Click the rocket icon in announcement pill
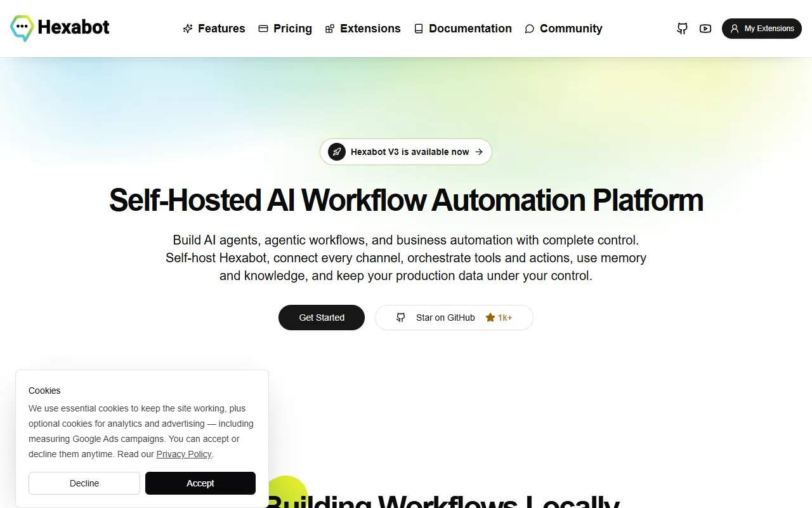The image size is (812, 508). [337, 152]
